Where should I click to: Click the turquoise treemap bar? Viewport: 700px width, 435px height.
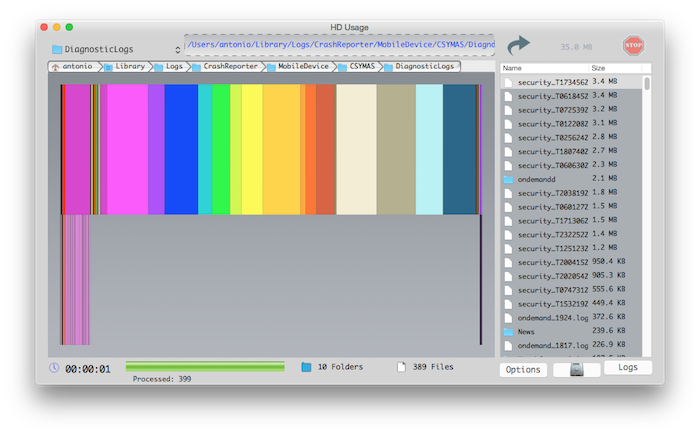click(205, 149)
